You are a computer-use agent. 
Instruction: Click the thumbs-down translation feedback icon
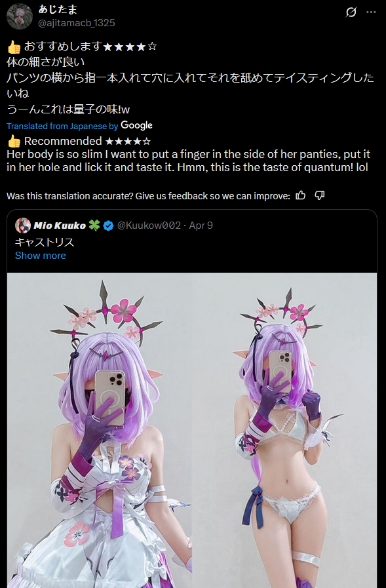(x=319, y=195)
